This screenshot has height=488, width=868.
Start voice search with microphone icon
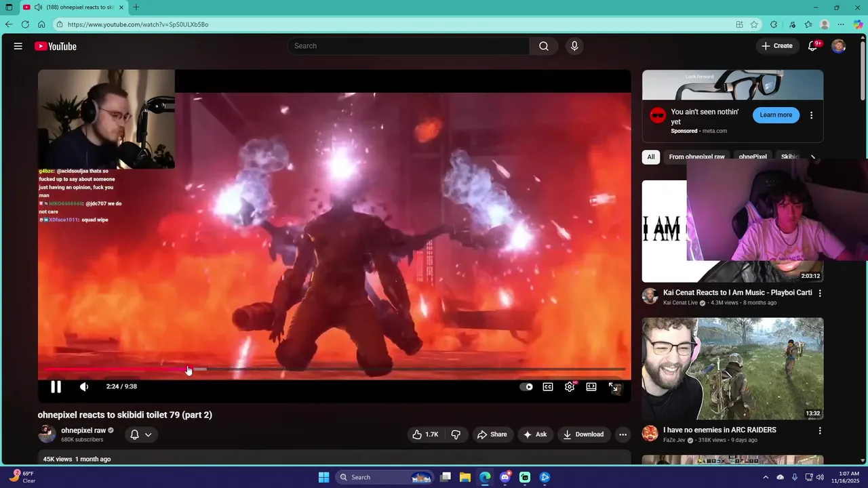(x=574, y=46)
